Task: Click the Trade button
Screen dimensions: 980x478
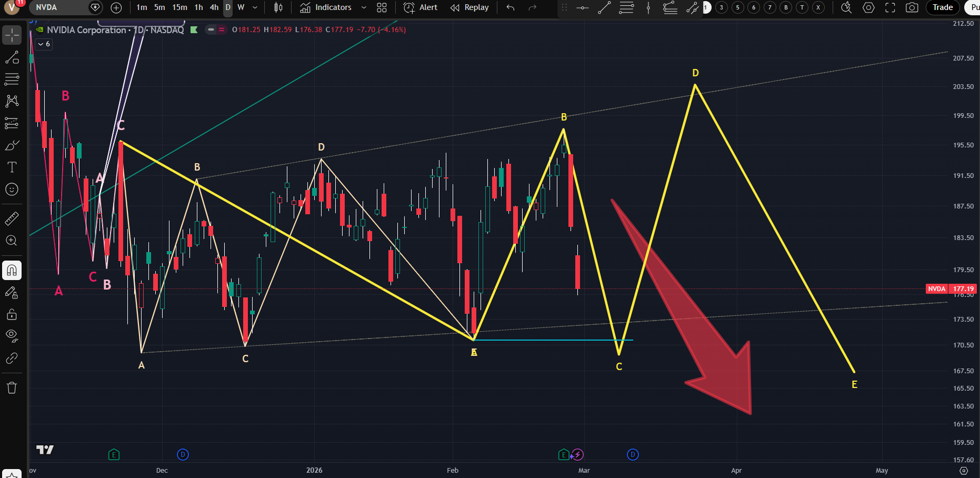Action: pos(943,7)
